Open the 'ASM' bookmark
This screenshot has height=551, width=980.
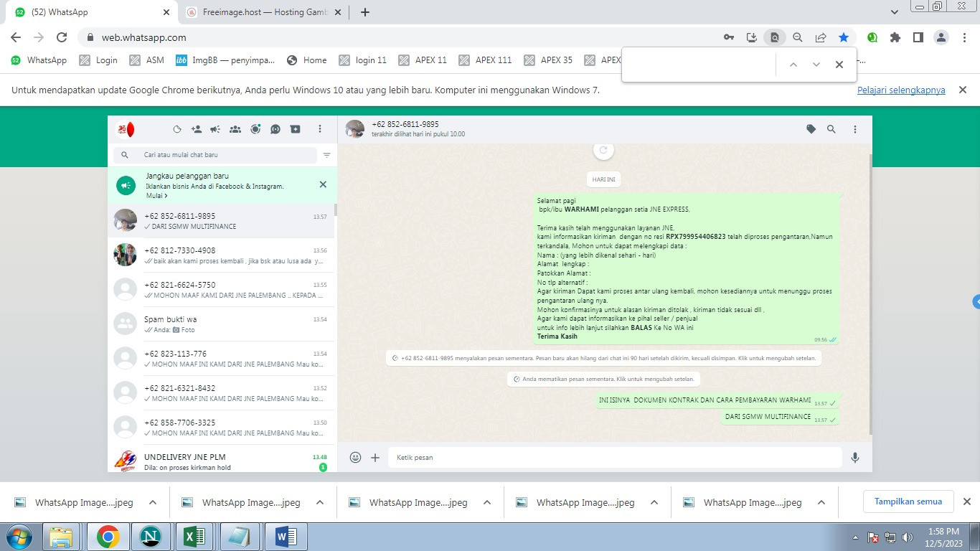(x=147, y=60)
